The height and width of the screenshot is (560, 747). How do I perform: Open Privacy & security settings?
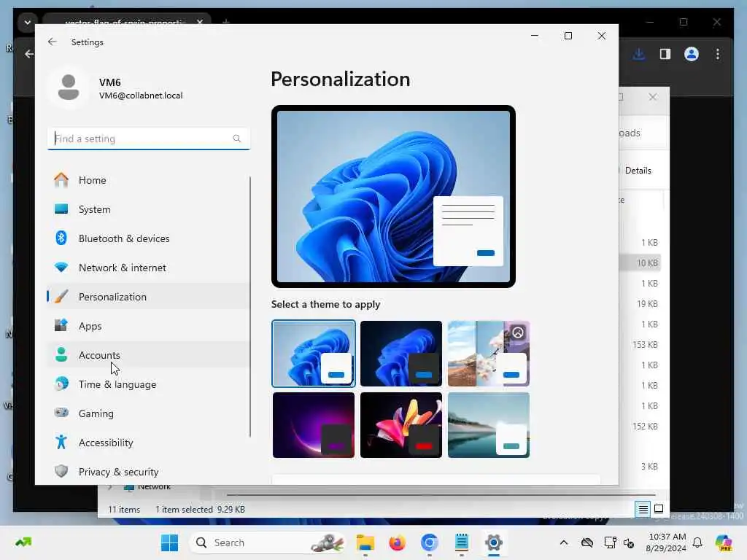149,472
